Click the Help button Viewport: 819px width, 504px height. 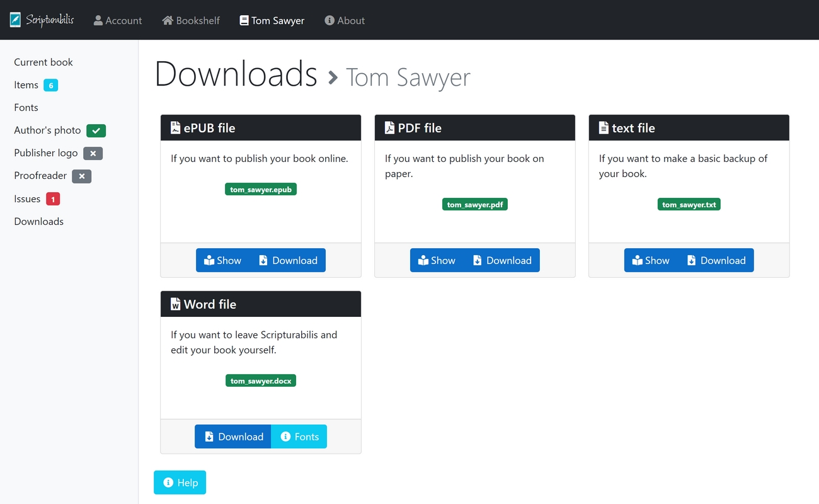click(180, 483)
